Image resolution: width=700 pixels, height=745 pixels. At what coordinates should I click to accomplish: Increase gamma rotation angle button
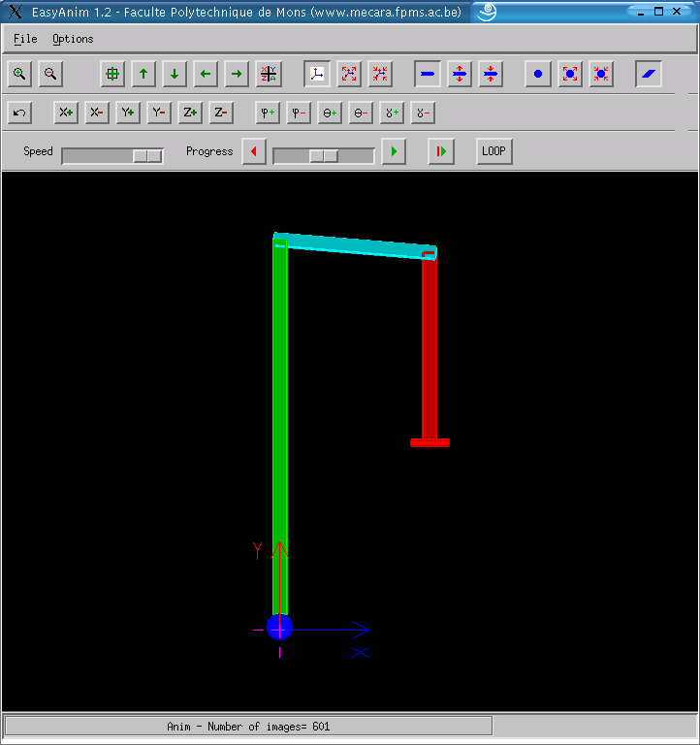click(x=392, y=113)
